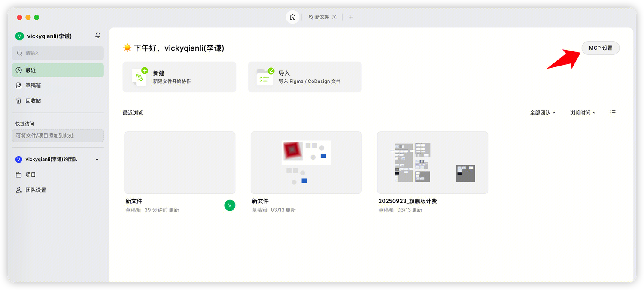Open the home tab icon
Viewport: 644px width, 290px height.
coord(292,17)
